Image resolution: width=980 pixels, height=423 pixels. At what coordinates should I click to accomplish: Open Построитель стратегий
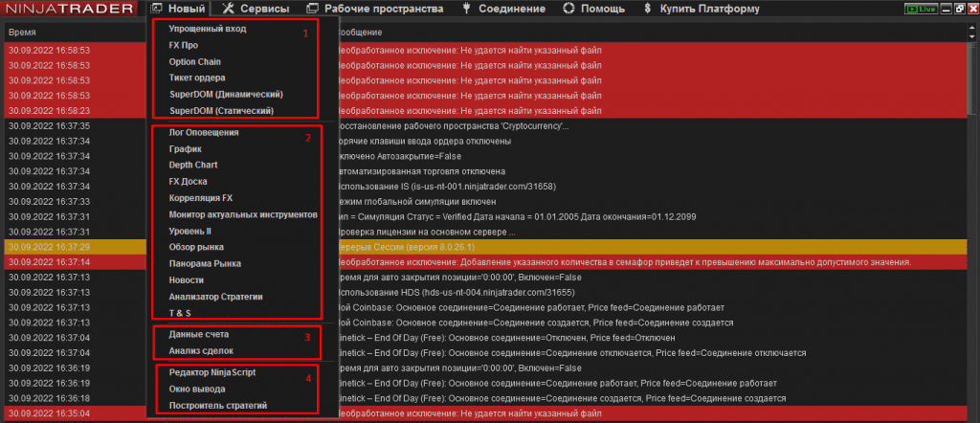[218, 406]
